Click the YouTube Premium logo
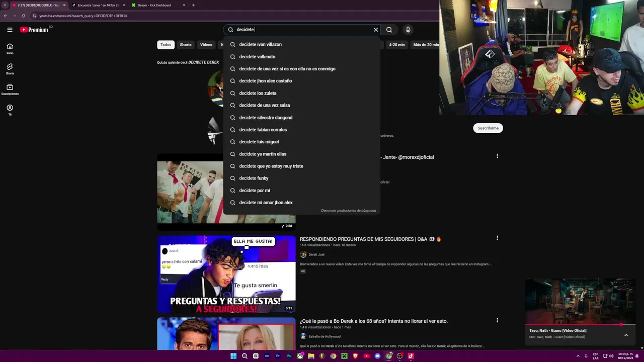The image size is (644, 362). tap(34, 30)
